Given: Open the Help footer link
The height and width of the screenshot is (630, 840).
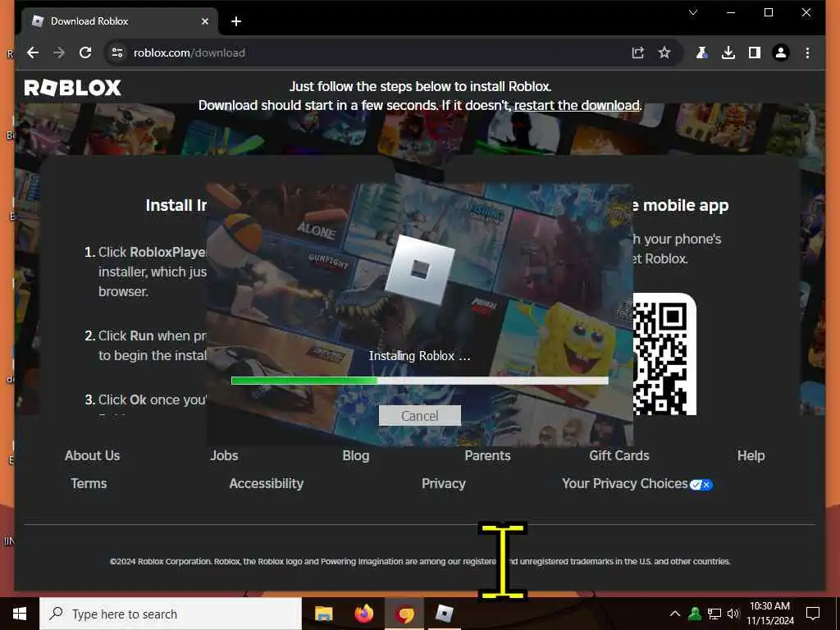Looking at the screenshot, I should click(751, 455).
